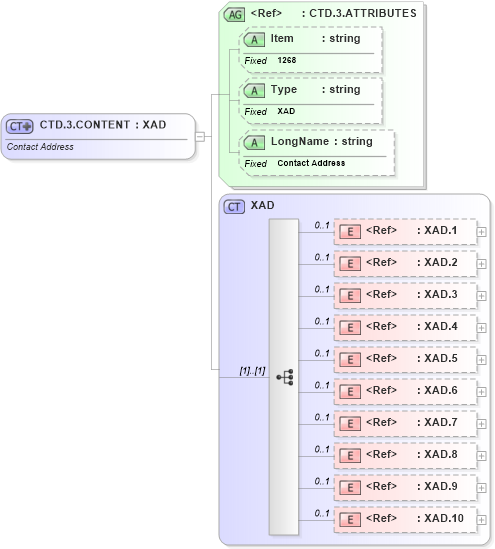Expand the XAD.4 element
This screenshot has width=495, height=549.
(481, 328)
